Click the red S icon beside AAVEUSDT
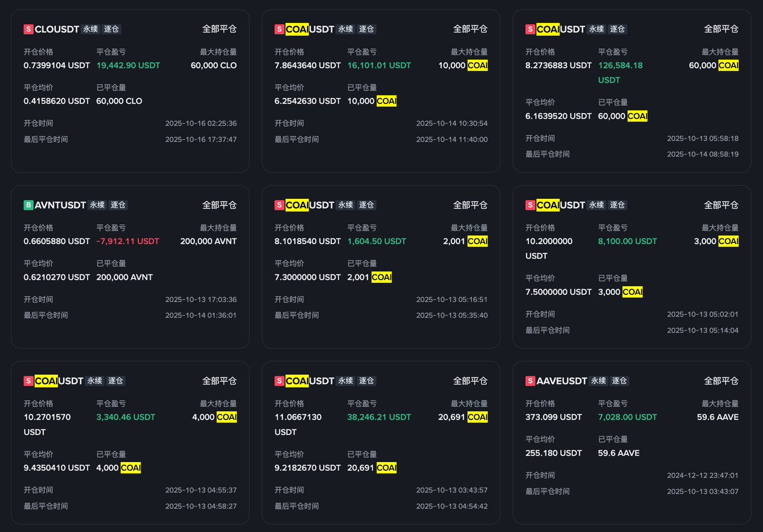This screenshot has height=532, width=763. (x=530, y=381)
